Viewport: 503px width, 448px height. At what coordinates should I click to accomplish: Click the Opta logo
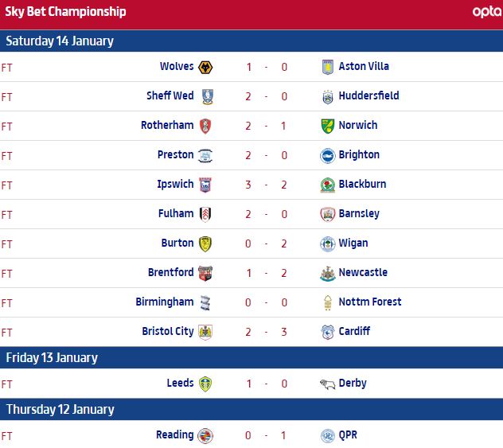(486, 12)
